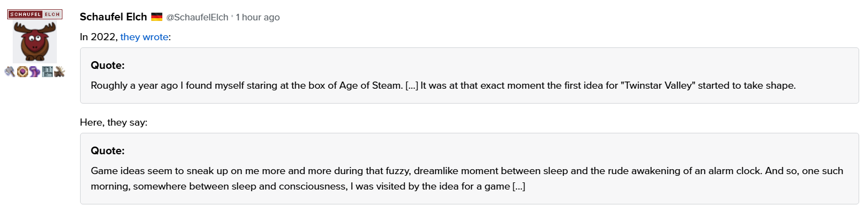Click the axe microbadge under the avatar
The height and width of the screenshot is (216, 868).
(10, 72)
